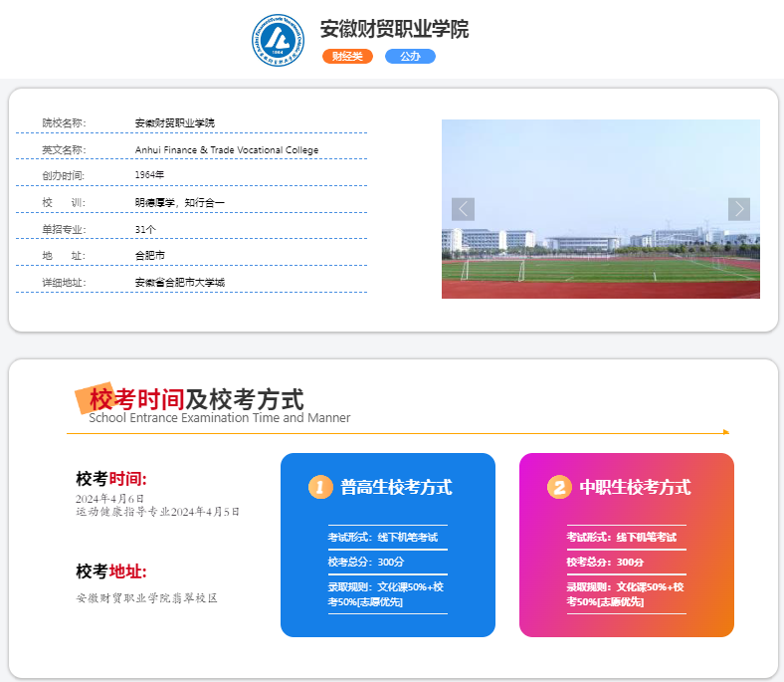The image size is (784, 682).
Task: Click 校考总分：300分 in the blue card
Action: [365, 562]
